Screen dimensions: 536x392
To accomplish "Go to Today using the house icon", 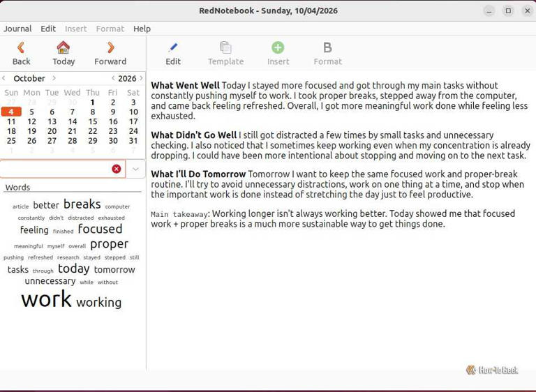I will coord(64,47).
